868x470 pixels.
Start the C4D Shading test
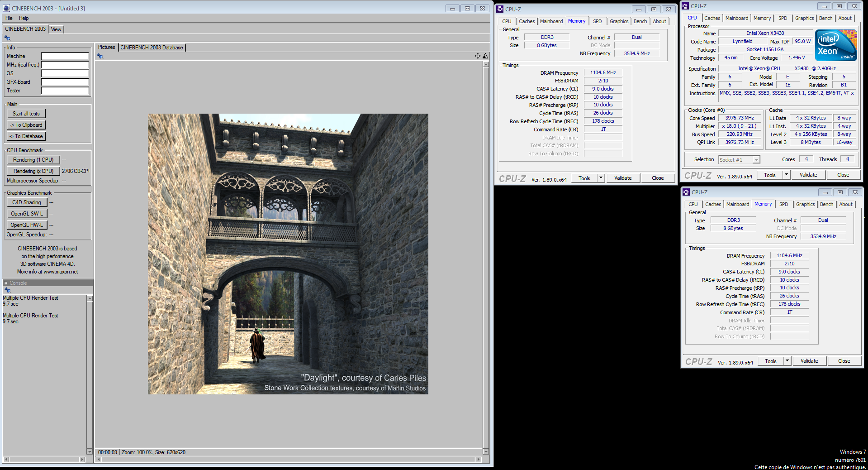27,202
